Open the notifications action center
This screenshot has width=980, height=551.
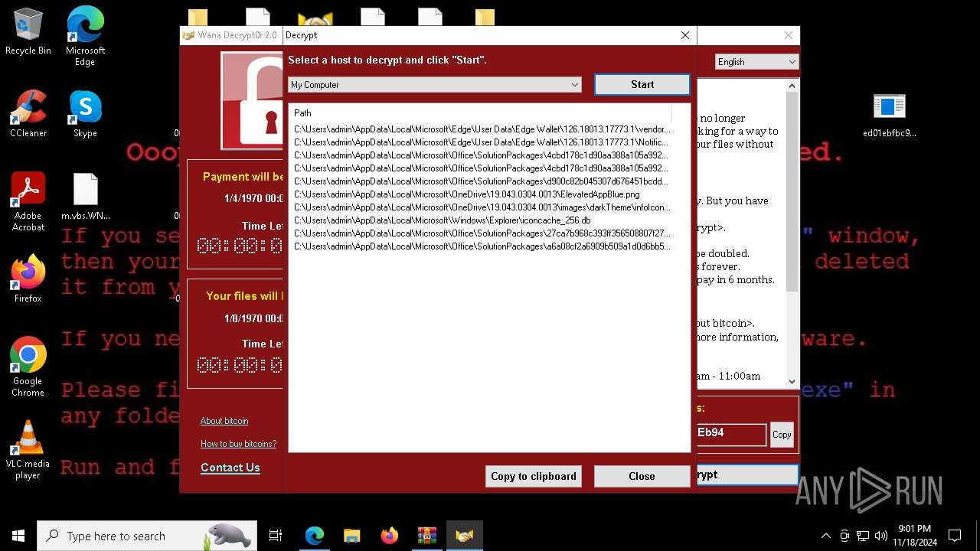(955, 536)
